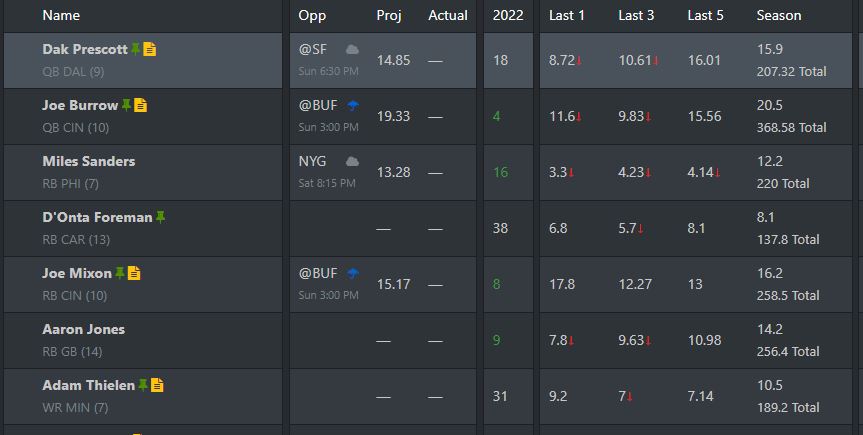
Task: Click the Joe Mixon player name
Action: [77, 273]
